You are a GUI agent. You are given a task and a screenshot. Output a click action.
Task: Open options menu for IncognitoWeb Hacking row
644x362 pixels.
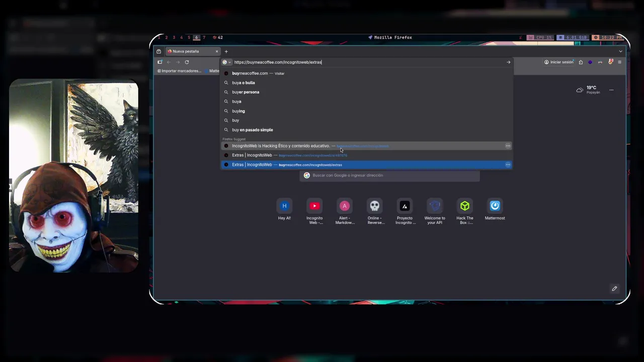(508, 146)
